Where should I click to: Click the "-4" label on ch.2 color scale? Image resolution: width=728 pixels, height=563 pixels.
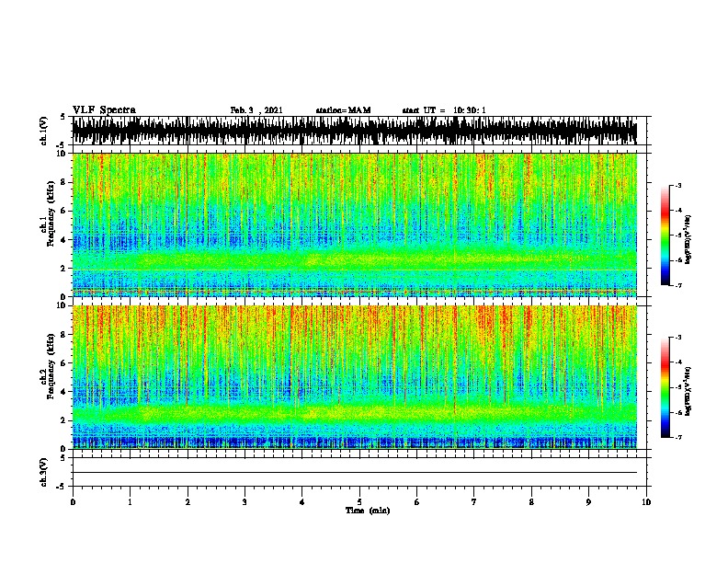pyautogui.click(x=677, y=362)
